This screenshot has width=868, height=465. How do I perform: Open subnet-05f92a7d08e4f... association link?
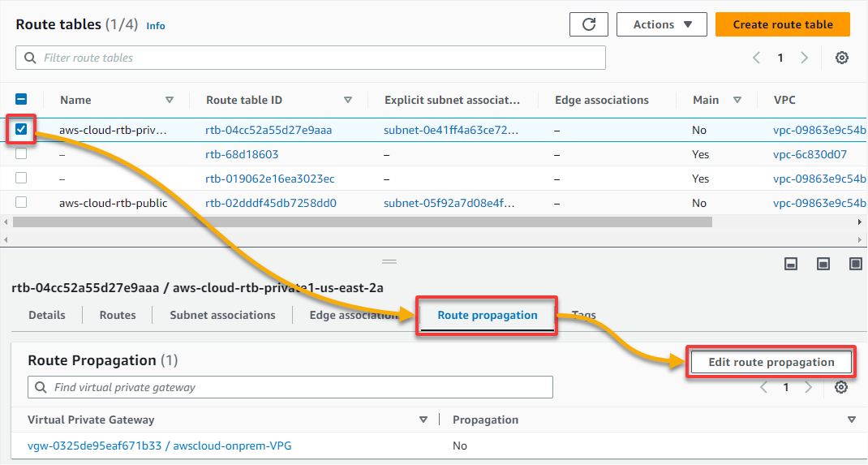(449, 203)
